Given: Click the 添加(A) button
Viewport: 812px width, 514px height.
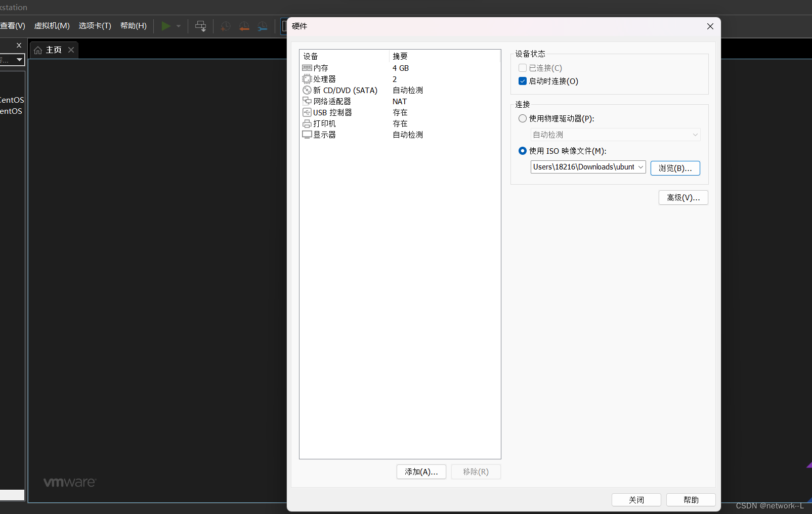Looking at the screenshot, I should [x=421, y=472].
